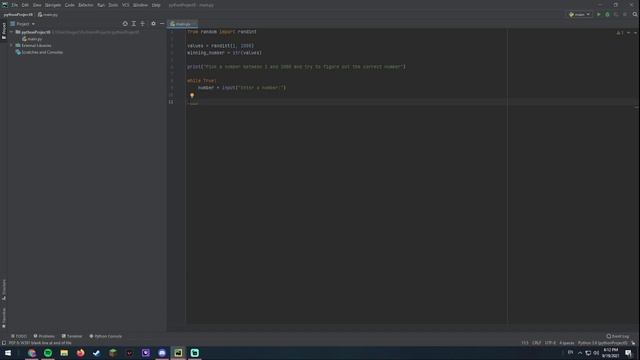Click the Windows Start button

coord(8,353)
